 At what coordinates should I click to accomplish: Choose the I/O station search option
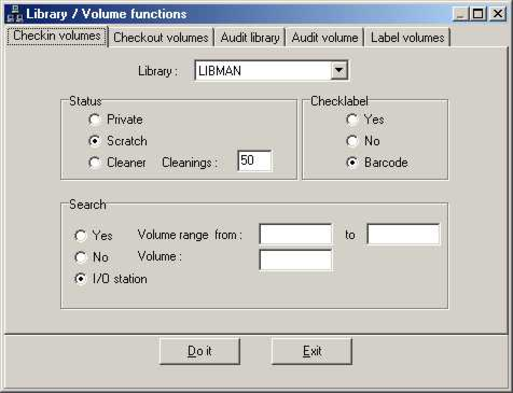[x=111, y=279]
